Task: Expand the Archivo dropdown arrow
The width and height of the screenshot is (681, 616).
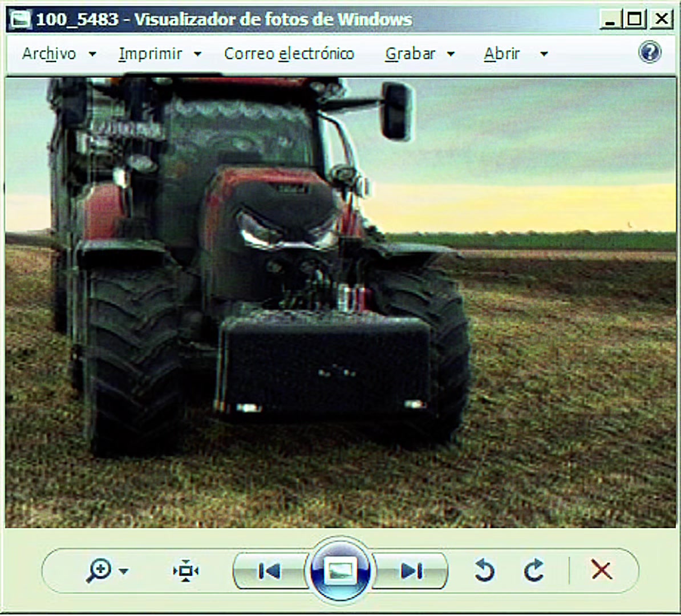Action: [92, 54]
